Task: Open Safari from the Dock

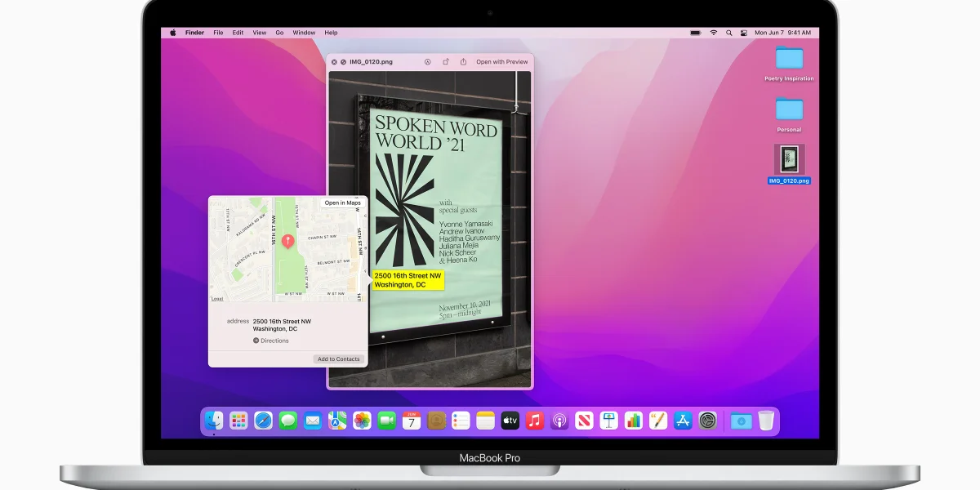Action: pyautogui.click(x=263, y=421)
